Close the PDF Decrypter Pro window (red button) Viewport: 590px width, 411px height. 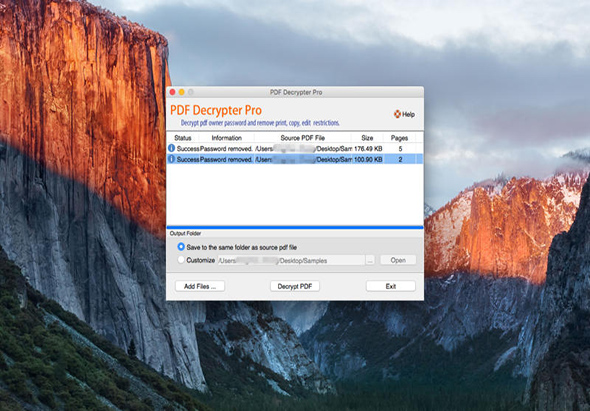point(173,92)
